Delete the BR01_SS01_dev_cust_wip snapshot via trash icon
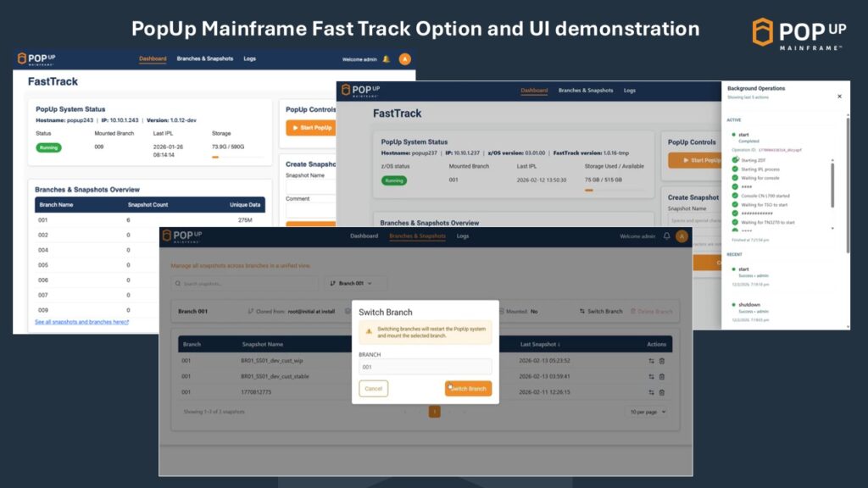 tap(662, 360)
